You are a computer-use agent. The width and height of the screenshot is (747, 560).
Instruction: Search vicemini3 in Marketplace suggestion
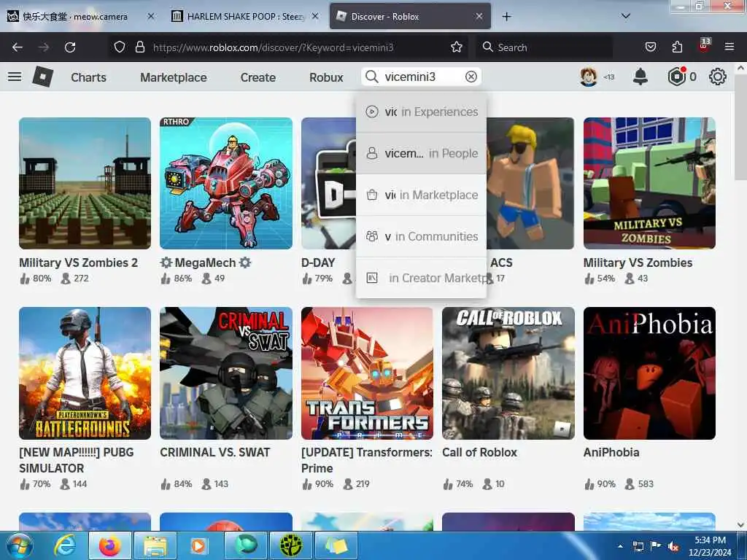(421, 195)
